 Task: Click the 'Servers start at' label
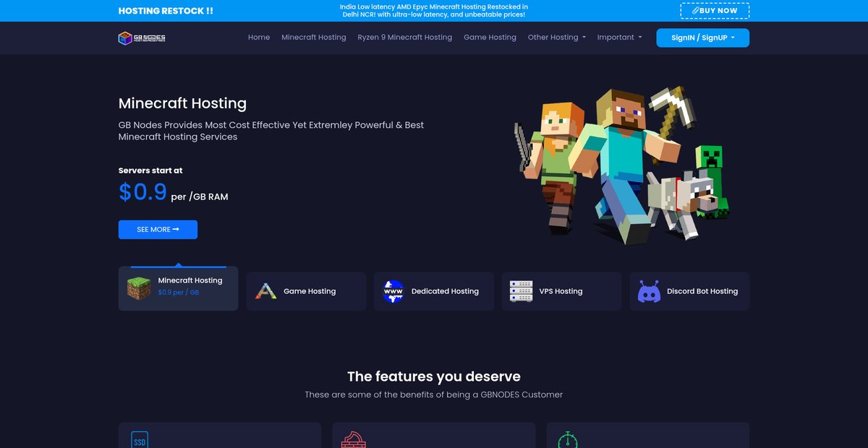coord(150,171)
